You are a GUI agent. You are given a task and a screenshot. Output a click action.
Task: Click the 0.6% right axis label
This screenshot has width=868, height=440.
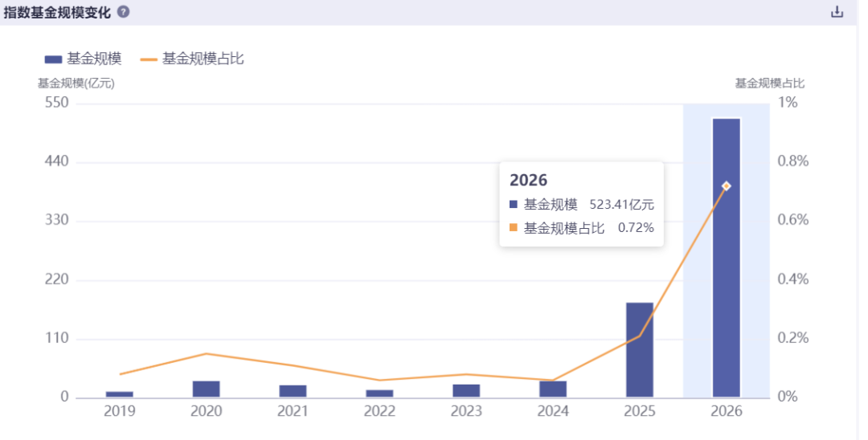(x=793, y=220)
